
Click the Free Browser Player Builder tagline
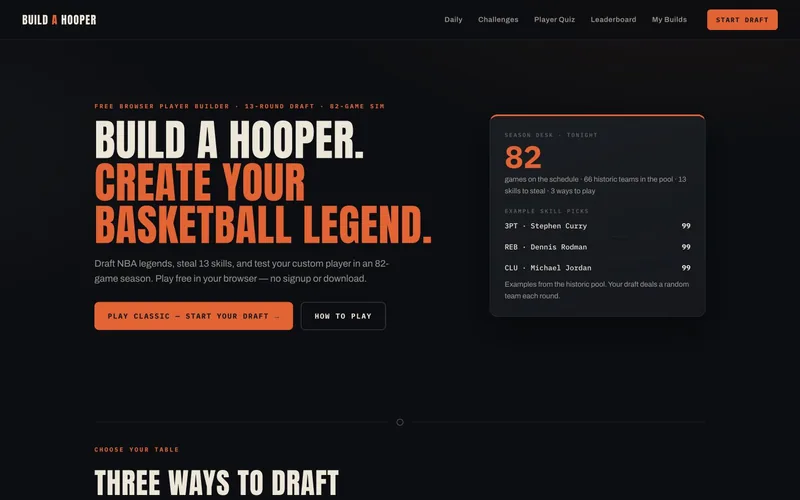pos(239,106)
